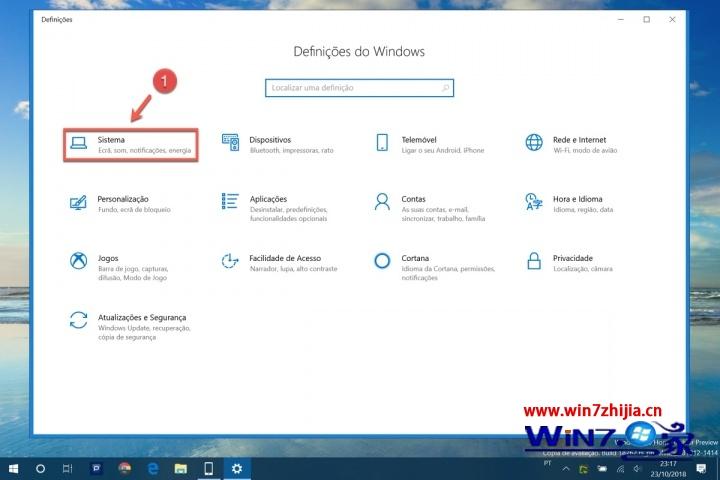Select the 'Privacidade' label
The width and height of the screenshot is (720, 480).
[573, 258]
